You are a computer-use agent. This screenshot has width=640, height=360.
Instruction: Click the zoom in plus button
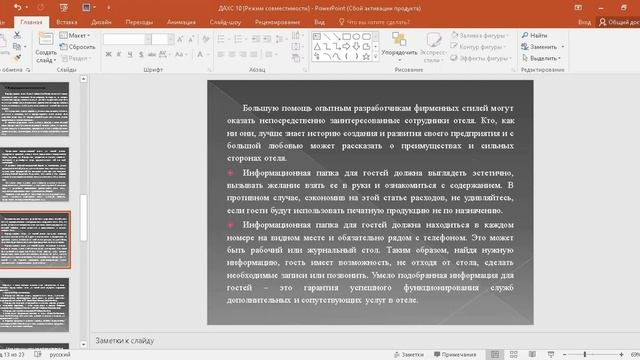pos(621,354)
